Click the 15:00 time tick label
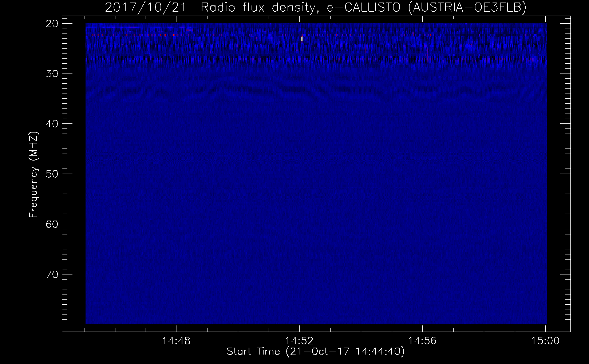 [x=545, y=341]
